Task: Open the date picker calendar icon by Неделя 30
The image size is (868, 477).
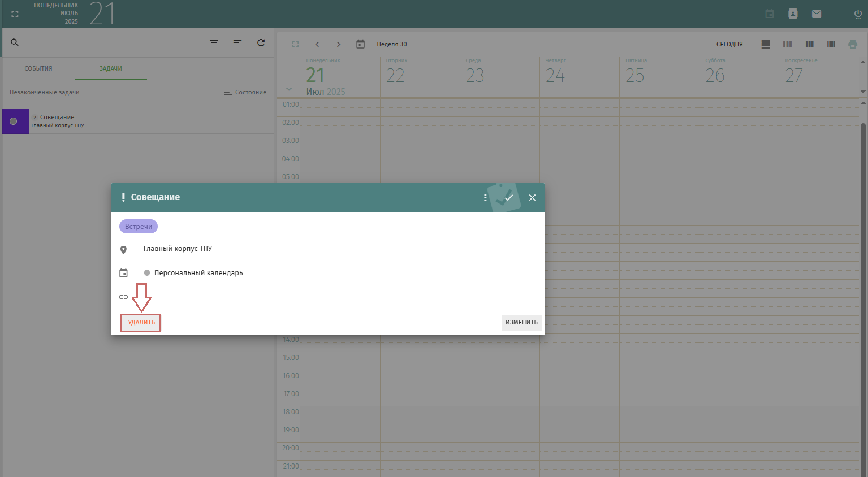Action: 360,44
